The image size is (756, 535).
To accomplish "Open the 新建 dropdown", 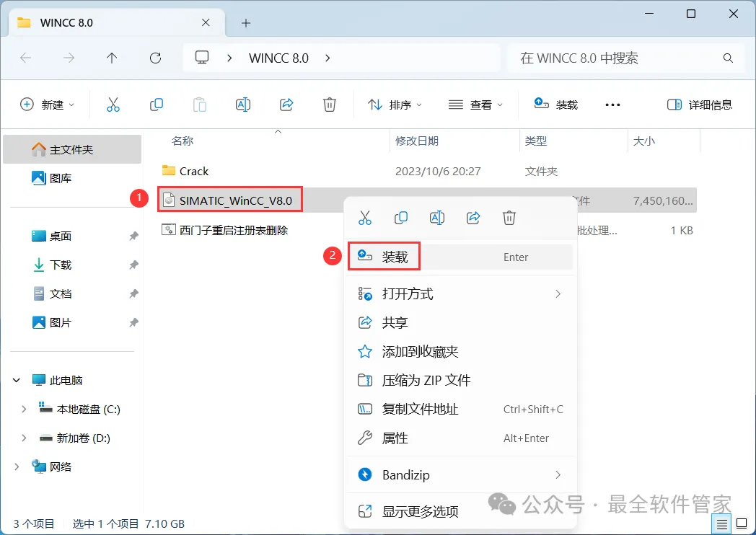I will pyautogui.click(x=48, y=105).
